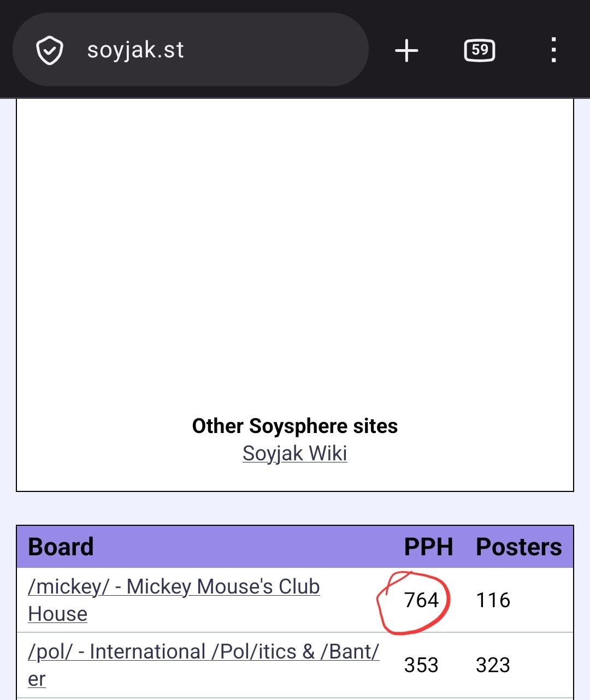Open the Soyjak Wiki link

coord(295,453)
